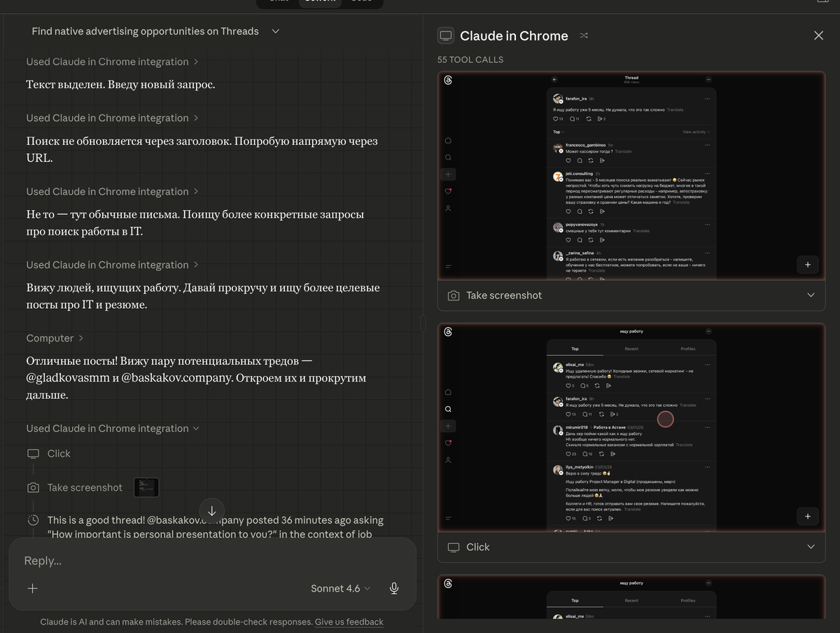
Task: Click monitor icon in right panel 'Click' card
Action: point(454,547)
